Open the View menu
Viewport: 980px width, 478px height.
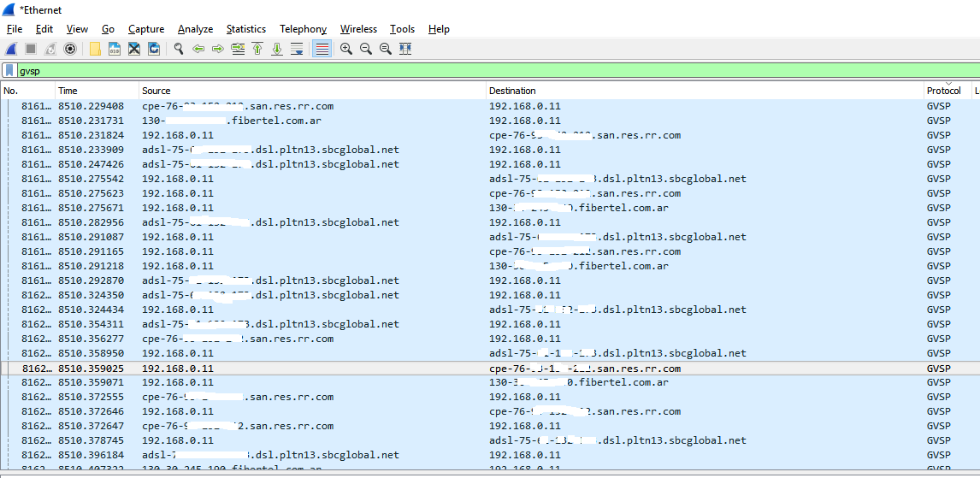(77, 29)
